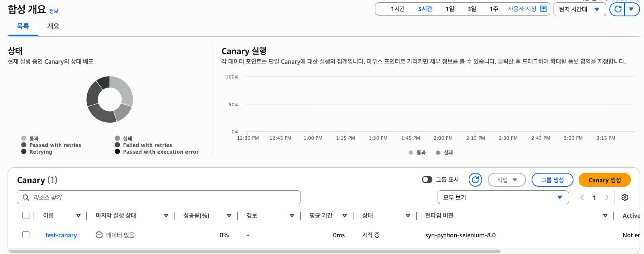Go to the previous page arrow
Screen dimensions: 644x254
click(582, 197)
